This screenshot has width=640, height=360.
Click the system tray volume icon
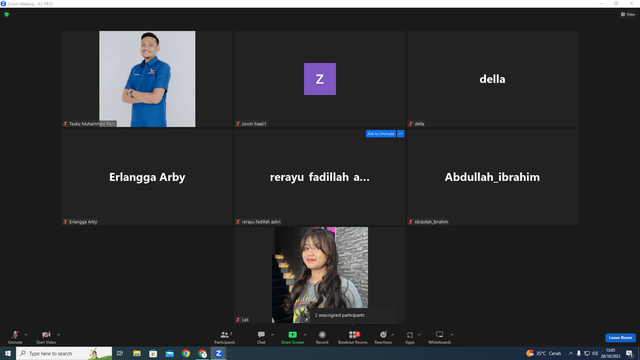point(595,353)
